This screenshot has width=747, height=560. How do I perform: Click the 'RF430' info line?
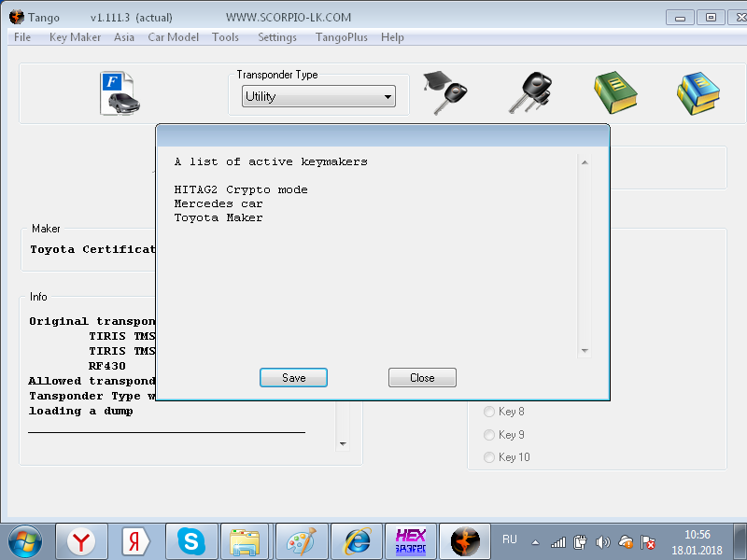click(107, 366)
